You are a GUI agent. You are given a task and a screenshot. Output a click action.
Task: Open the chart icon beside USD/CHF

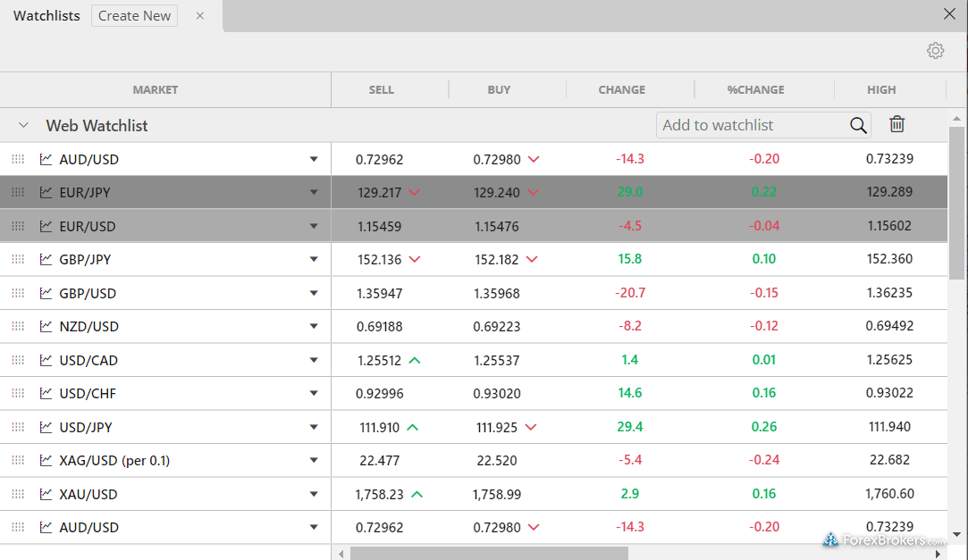pyautogui.click(x=46, y=393)
